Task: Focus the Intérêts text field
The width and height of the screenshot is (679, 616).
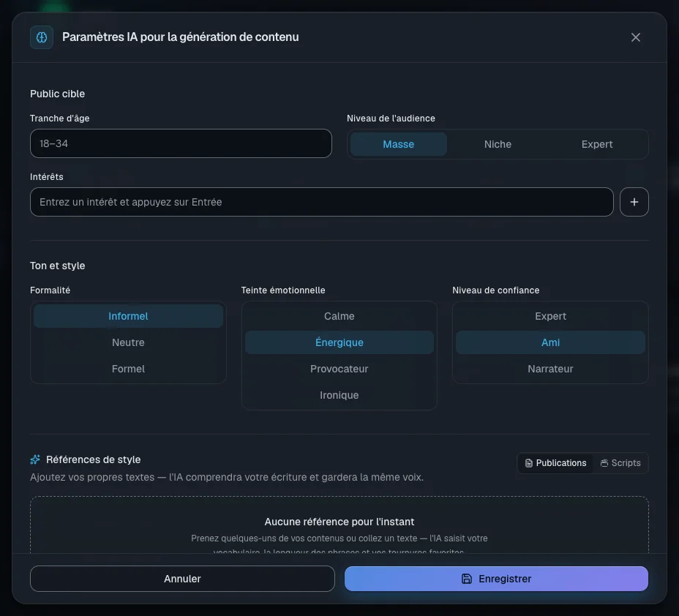Action: click(x=322, y=202)
